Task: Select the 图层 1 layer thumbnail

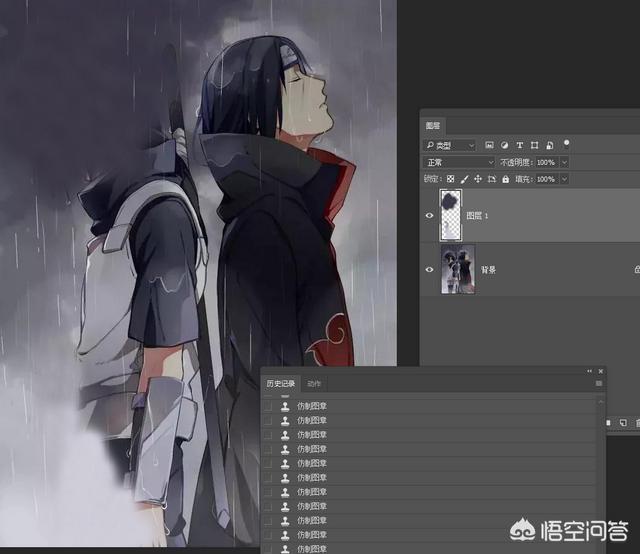Action: click(x=451, y=215)
